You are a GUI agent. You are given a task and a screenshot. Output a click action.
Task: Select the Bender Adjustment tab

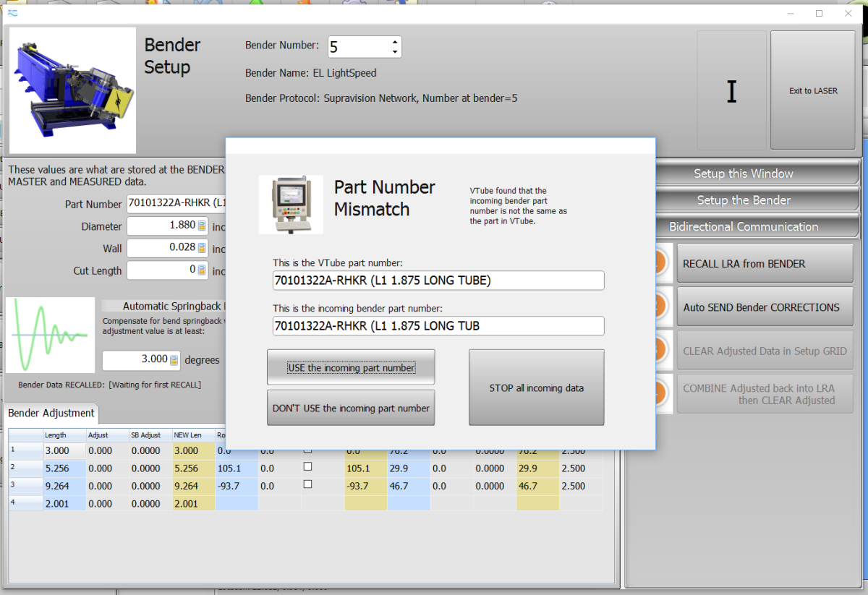pyautogui.click(x=51, y=414)
